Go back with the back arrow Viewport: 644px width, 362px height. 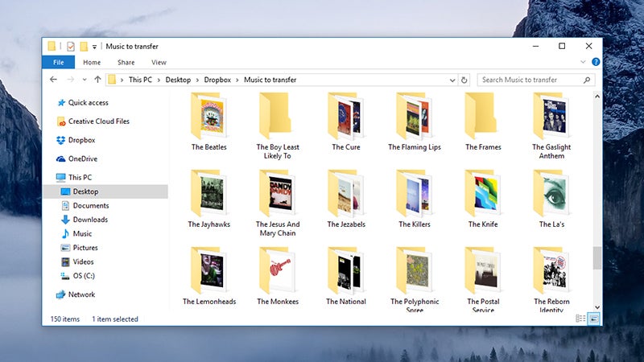[x=53, y=80]
